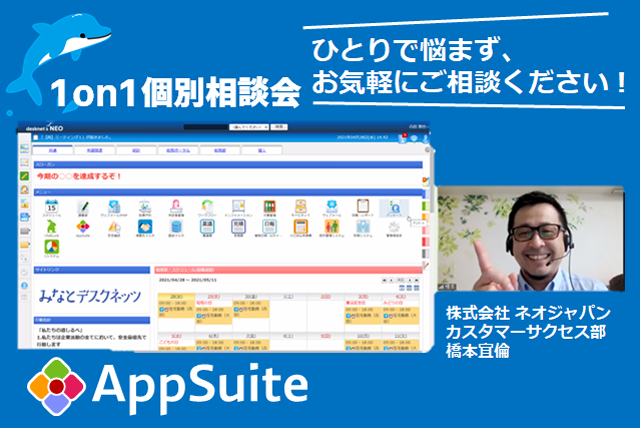Open the Schedule calendar icon showing 15
This screenshot has width=640, height=428.
coord(52,207)
